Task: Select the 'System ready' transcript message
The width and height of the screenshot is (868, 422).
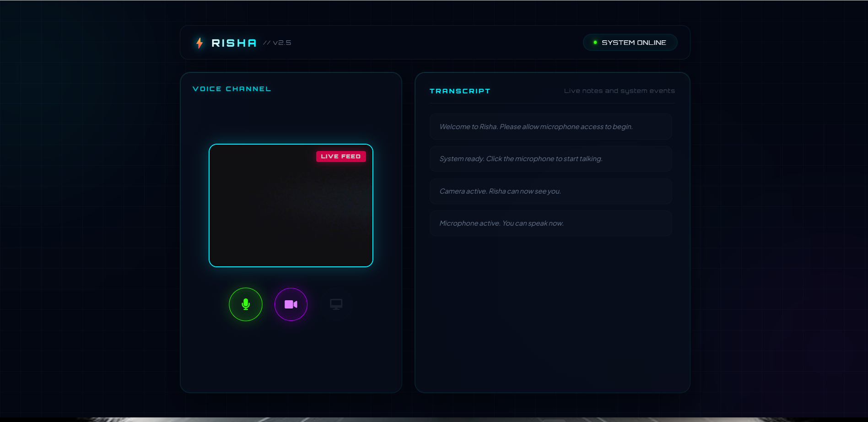Action: coord(551,159)
